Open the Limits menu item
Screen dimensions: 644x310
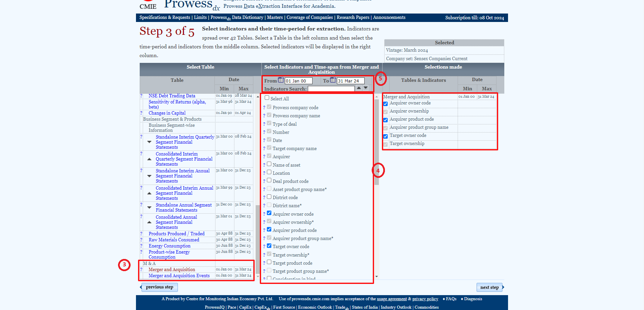click(200, 18)
